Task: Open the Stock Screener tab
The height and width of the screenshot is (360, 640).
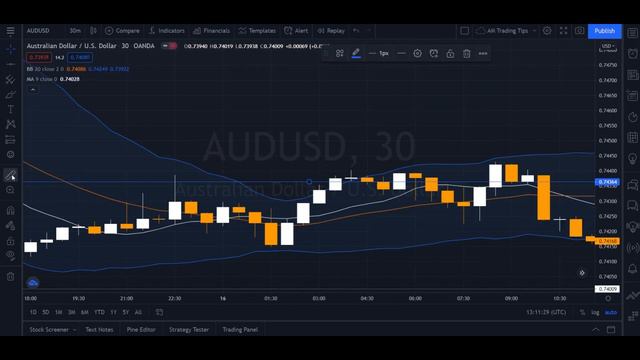Action: click(52, 329)
